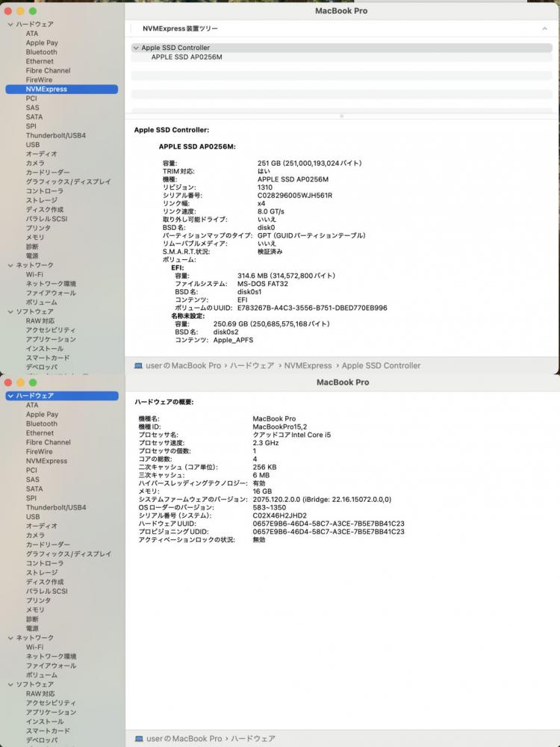Choose Ethernet in top window sidebar
Screen dimensions: 560x747
click(x=40, y=61)
